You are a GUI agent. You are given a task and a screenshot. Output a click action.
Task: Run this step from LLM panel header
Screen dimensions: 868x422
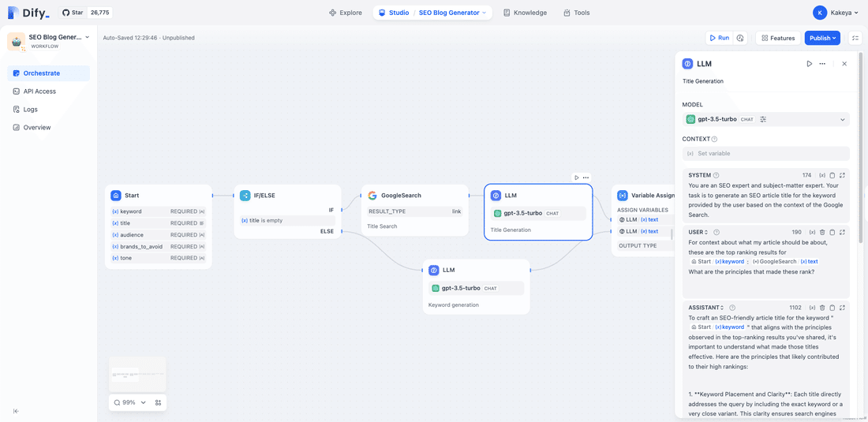[810, 64]
